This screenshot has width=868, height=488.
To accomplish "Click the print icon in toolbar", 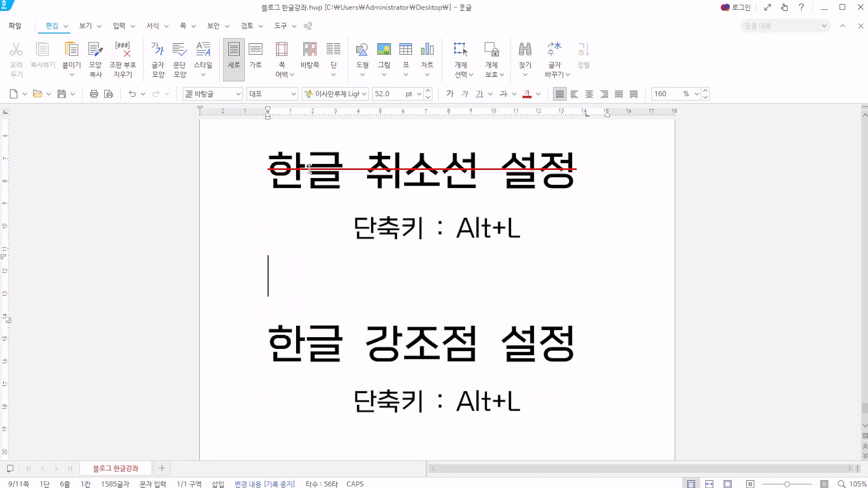I will pyautogui.click(x=94, y=94).
